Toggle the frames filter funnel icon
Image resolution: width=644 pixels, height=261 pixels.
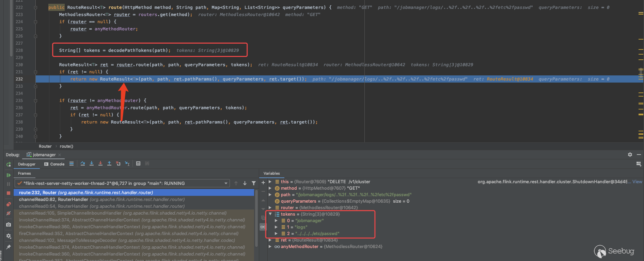pyautogui.click(x=254, y=183)
